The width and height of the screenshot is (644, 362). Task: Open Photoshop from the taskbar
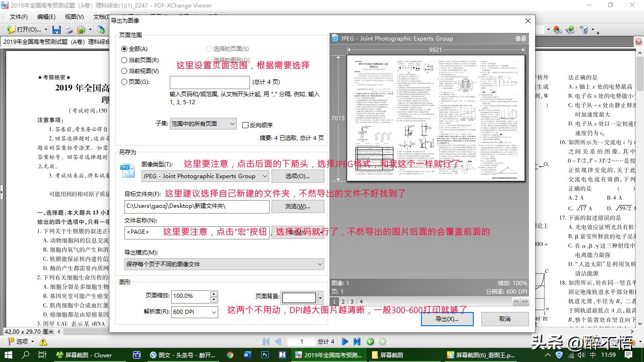pos(264,355)
